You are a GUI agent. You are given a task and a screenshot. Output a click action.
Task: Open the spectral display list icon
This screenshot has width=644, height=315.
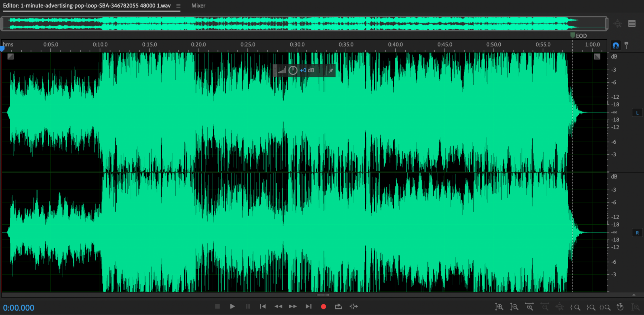click(632, 24)
